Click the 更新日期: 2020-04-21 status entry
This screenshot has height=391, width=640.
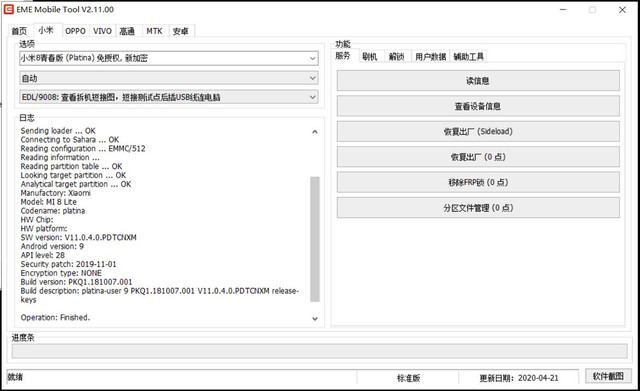pos(519,378)
